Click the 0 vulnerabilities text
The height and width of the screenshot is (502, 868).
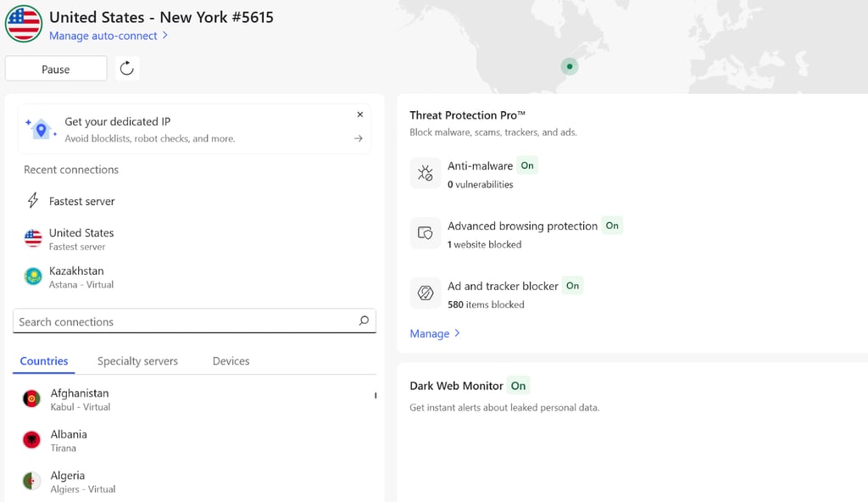tap(480, 185)
